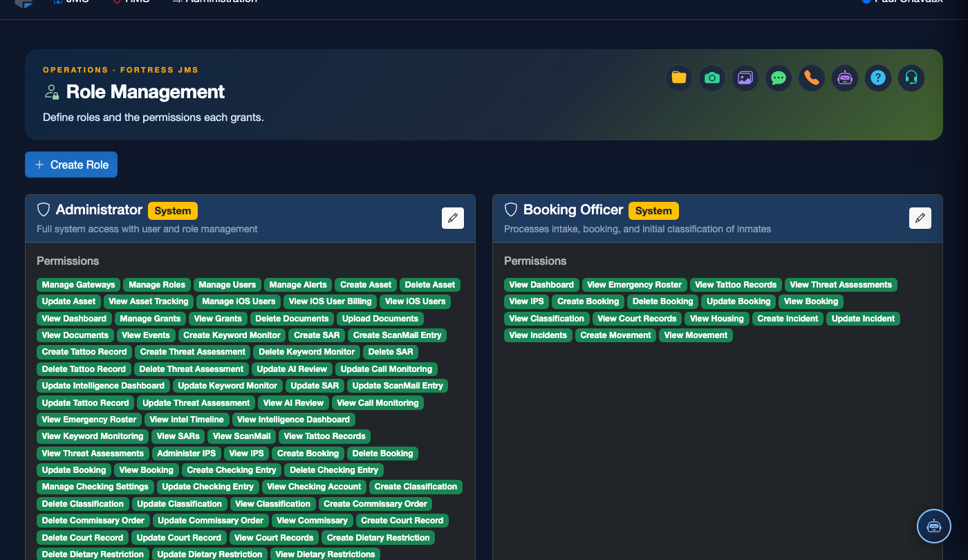Click the Manage Users permission tag
This screenshot has height=560, width=968.
(x=227, y=285)
